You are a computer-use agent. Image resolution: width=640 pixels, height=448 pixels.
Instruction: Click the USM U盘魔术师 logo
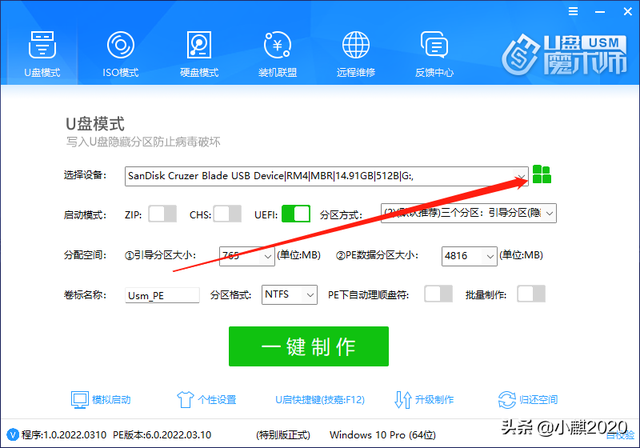tap(564, 55)
